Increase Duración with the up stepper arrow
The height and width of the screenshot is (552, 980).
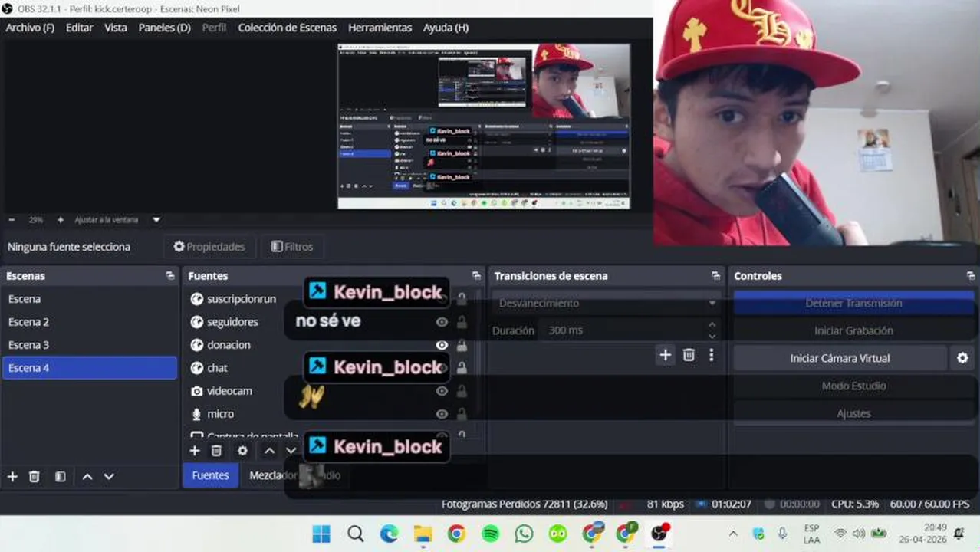point(712,325)
